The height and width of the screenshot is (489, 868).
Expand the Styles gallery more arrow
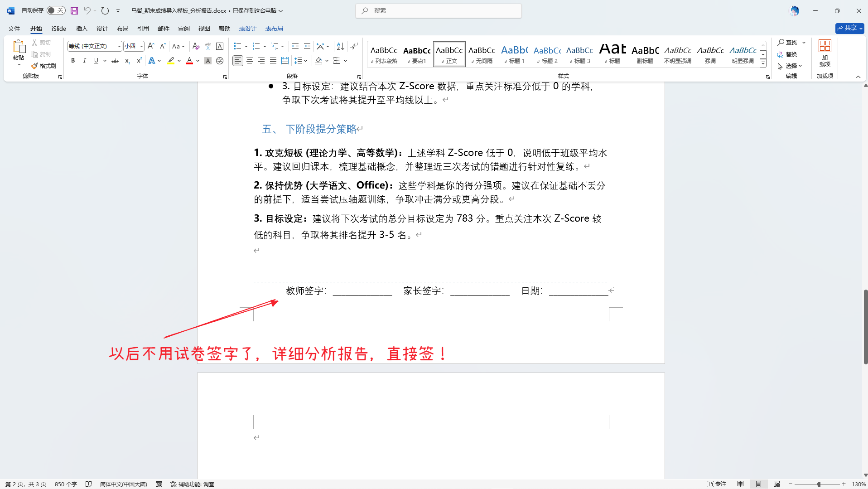763,63
